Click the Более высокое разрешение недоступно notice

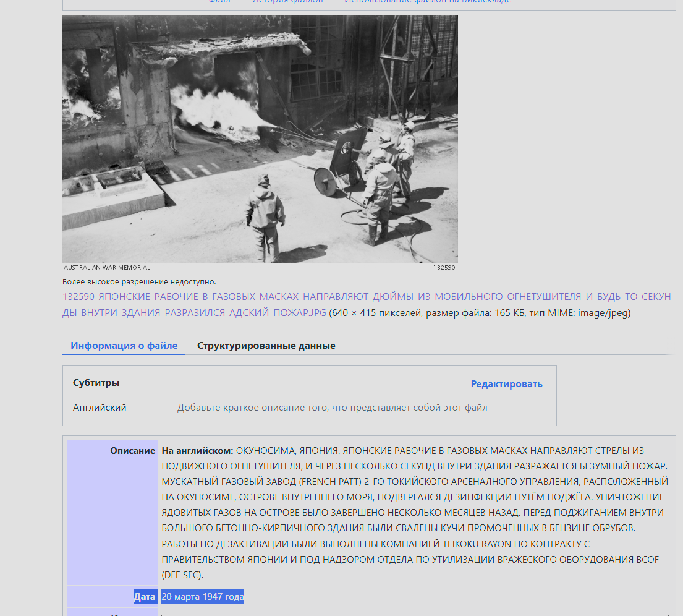click(139, 282)
